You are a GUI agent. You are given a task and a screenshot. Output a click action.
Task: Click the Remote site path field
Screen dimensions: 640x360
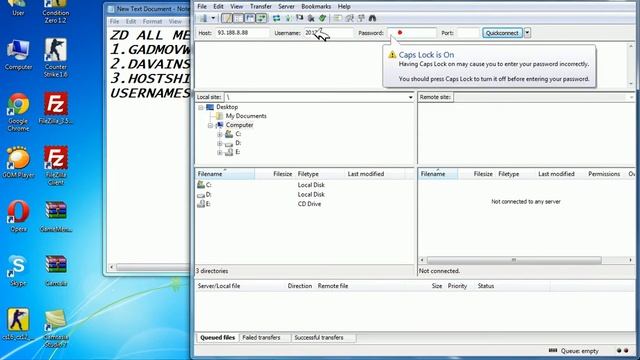click(545, 97)
